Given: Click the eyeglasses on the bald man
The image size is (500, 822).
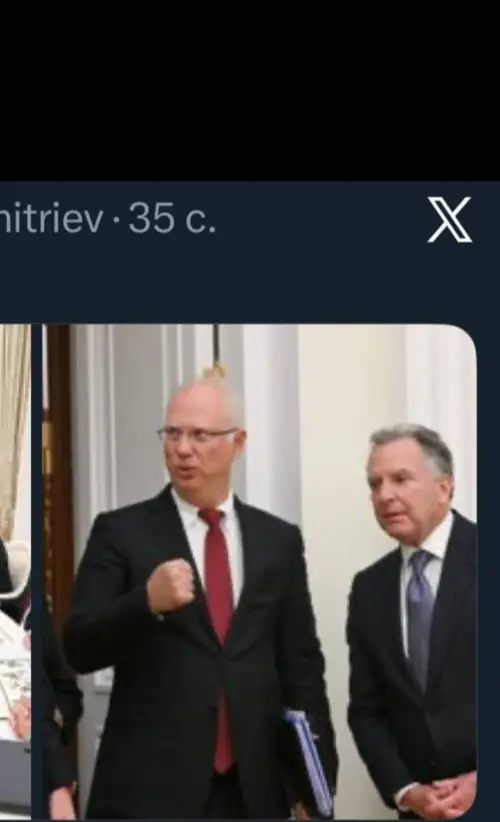Looking at the screenshot, I should pos(198,435).
